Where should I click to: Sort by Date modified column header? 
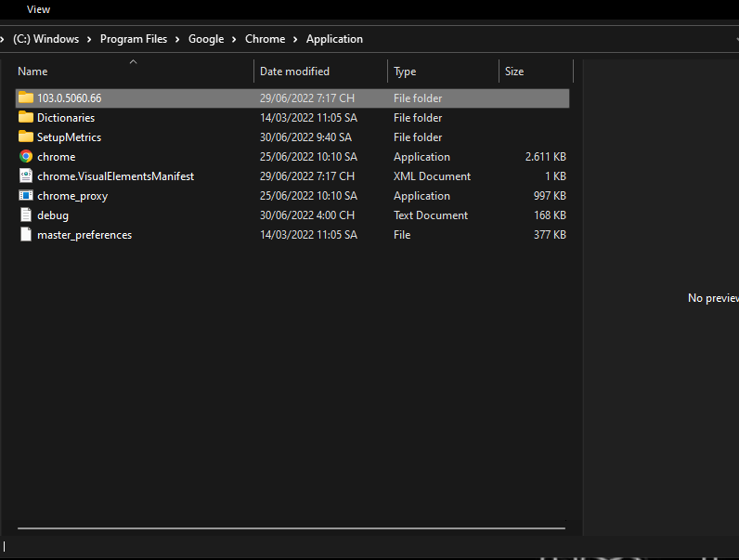[294, 72]
